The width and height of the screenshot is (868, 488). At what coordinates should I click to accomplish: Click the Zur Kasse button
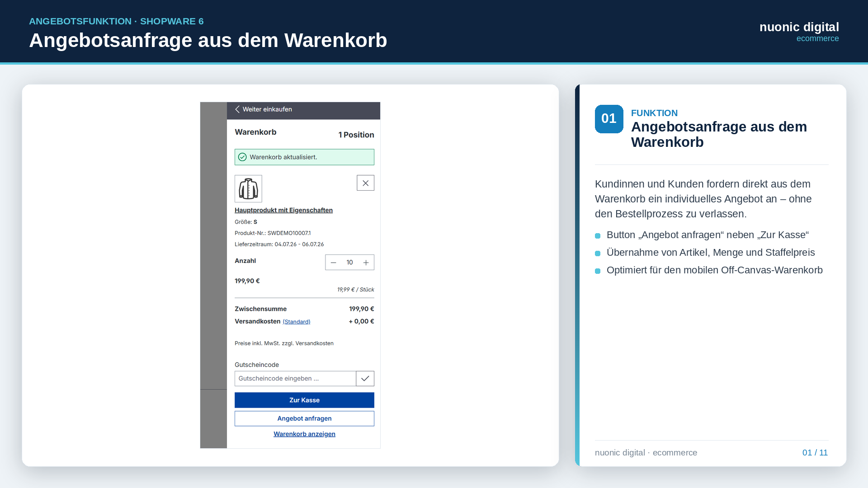(304, 400)
